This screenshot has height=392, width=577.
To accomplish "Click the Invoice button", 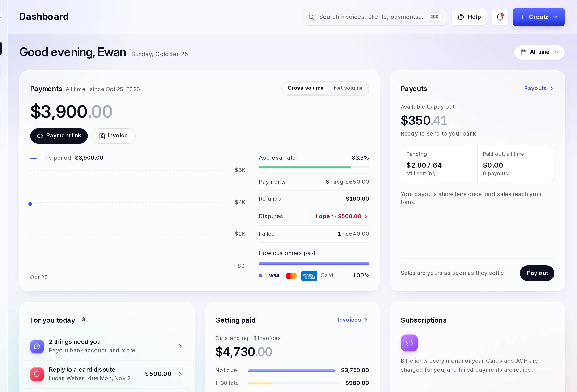I will pyautogui.click(x=114, y=136).
